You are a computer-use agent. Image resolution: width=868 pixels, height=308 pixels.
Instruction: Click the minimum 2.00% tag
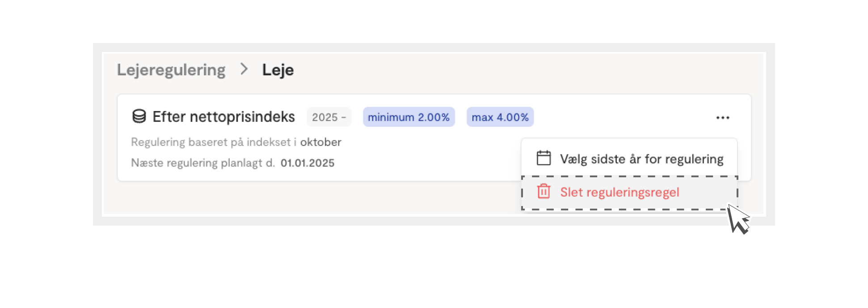click(409, 117)
